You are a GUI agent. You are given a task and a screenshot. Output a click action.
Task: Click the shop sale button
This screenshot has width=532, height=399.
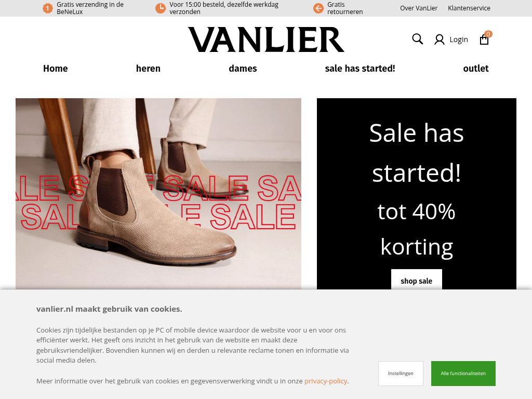[417, 280]
